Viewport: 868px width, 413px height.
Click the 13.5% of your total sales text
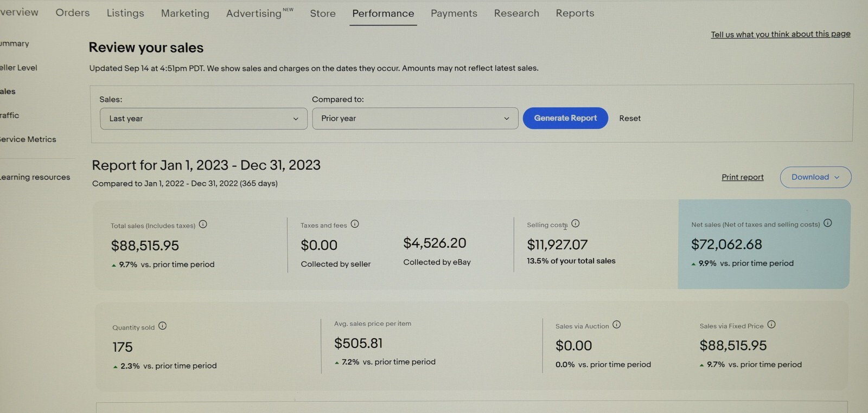point(571,261)
